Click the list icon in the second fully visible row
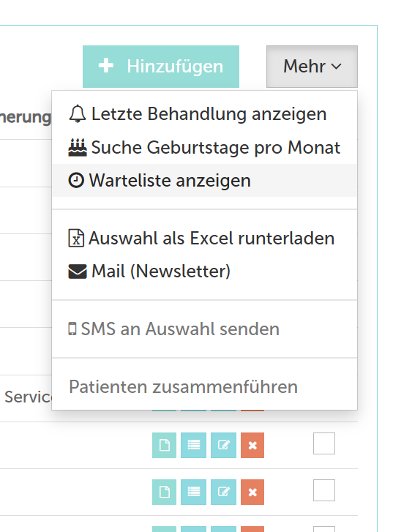This screenshot has width=412, height=532. 193,492
